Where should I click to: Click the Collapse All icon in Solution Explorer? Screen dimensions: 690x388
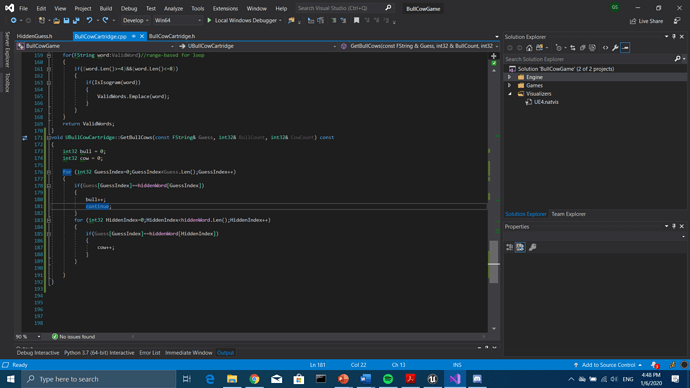(x=583, y=48)
